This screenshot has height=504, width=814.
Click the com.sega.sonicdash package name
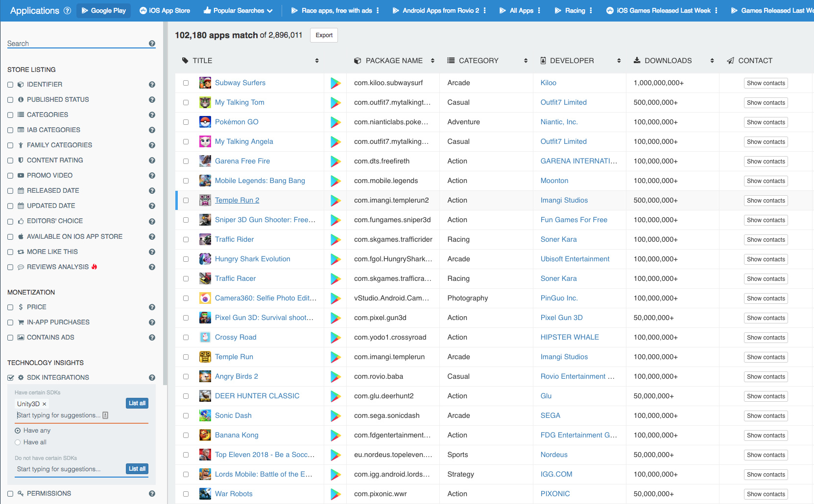tap(387, 415)
